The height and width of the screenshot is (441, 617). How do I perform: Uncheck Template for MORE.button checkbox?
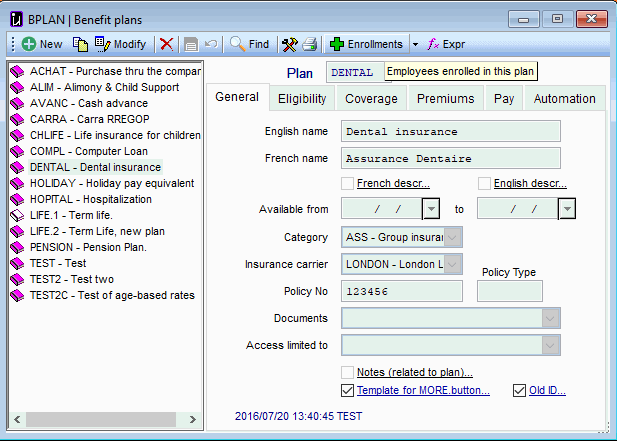348,390
